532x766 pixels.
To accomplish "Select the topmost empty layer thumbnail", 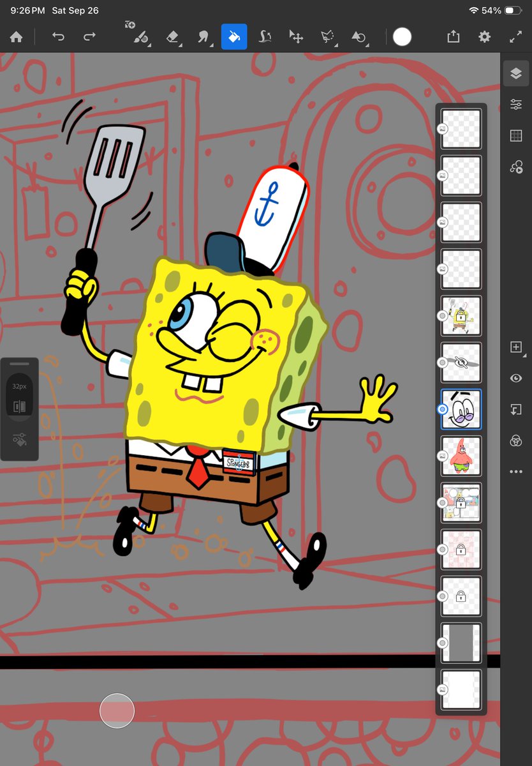I will point(461,128).
